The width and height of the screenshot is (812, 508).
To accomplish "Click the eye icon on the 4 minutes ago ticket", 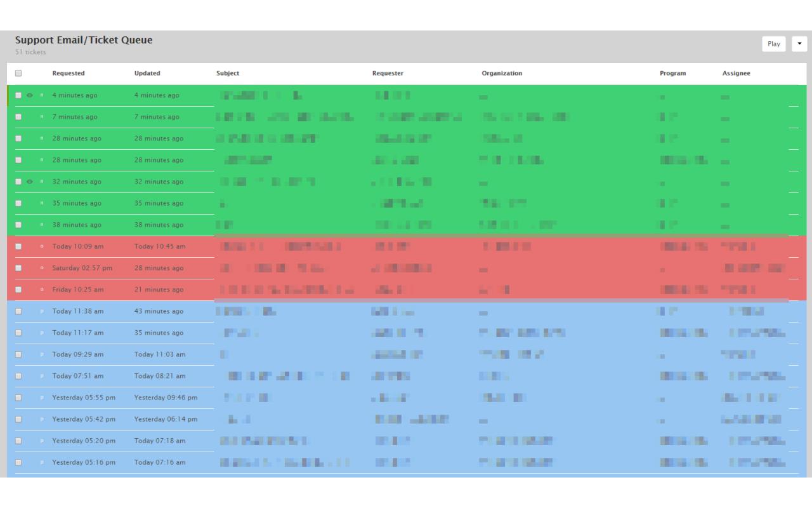I will 30,95.
